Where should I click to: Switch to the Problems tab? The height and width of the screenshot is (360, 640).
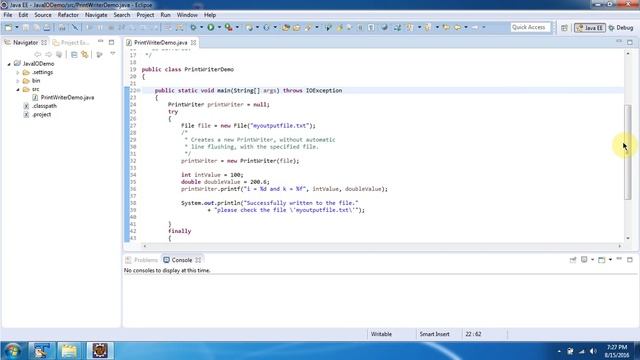click(142, 260)
